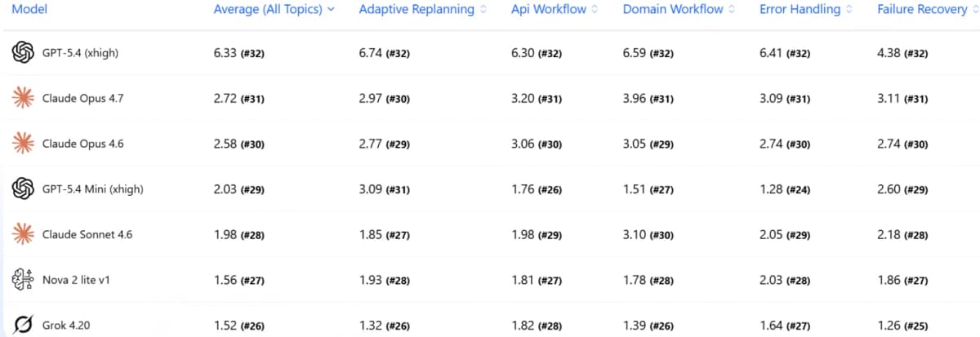Click the 2.60 (#29) Failure Recovery cell
Image resolution: width=980 pixels, height=337 pixels.
(902, 189)
